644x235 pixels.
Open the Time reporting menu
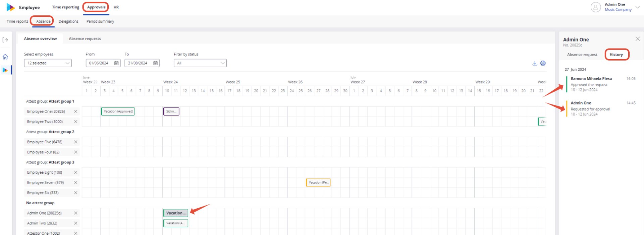click(66, 7)
